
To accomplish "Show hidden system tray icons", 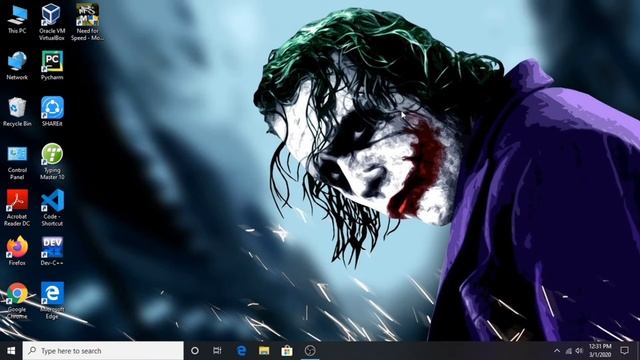I will [557, 351].
